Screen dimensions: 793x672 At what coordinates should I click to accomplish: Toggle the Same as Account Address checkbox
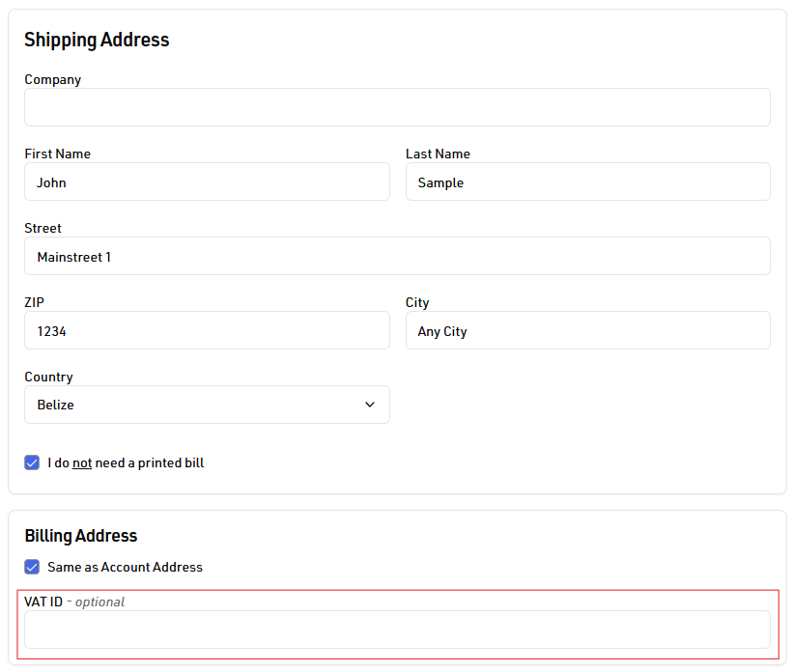[32, 567]
